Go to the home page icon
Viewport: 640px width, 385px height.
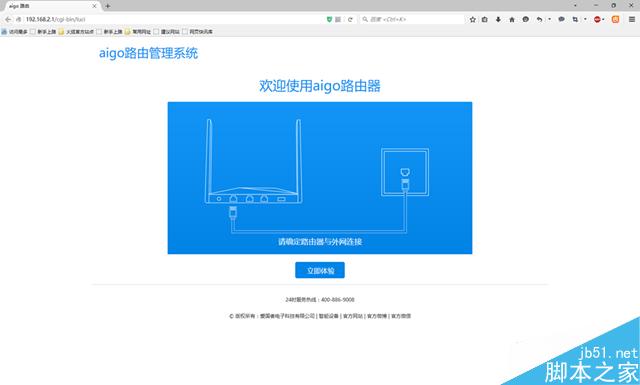[512, 19]
